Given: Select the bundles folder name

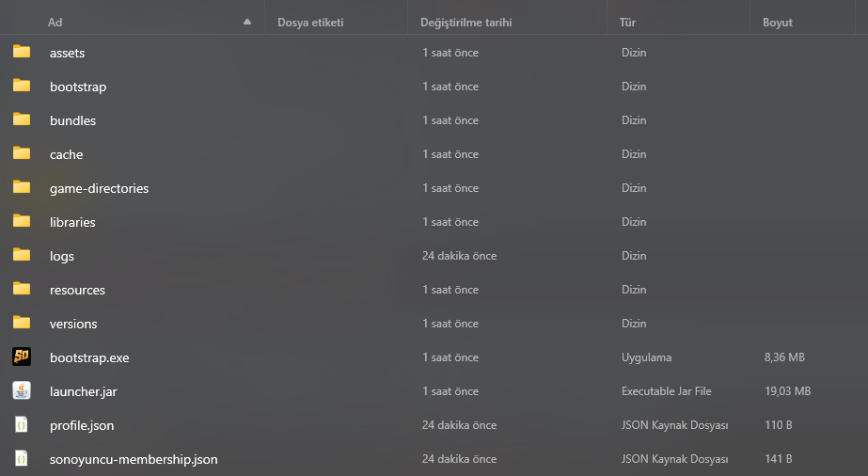Looking at the screenshot, I should pyautogui.click(x=72, y=120).
